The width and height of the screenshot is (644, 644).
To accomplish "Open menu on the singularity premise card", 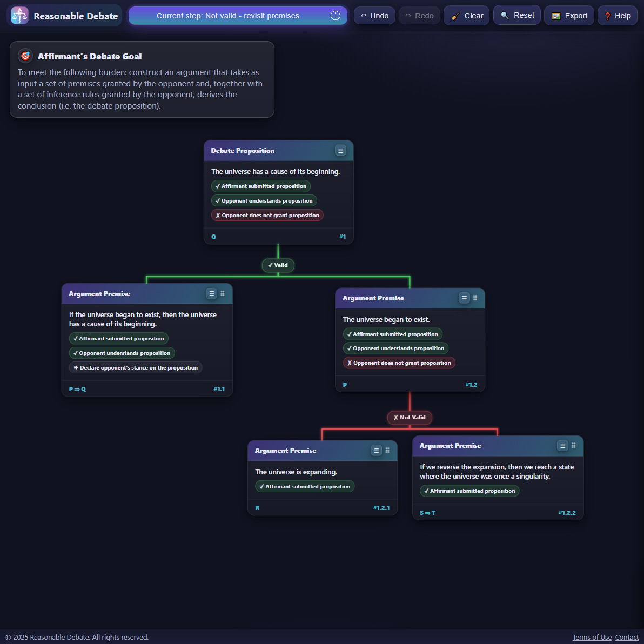I will 562,446.
